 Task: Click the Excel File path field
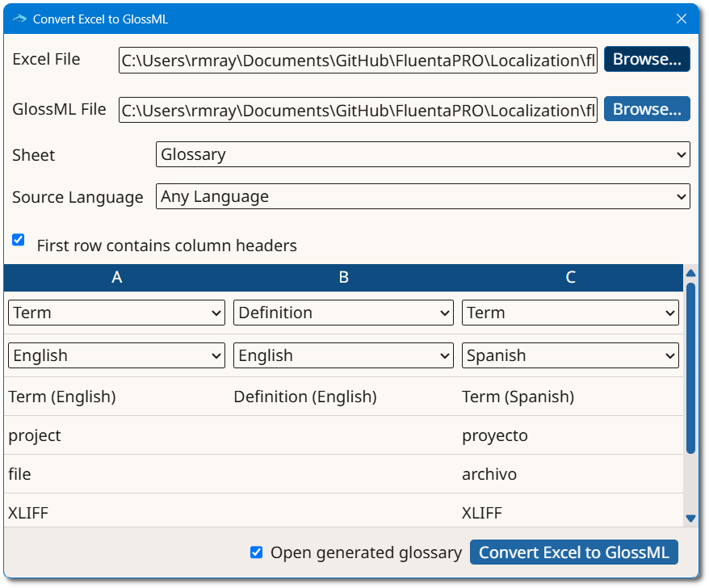click(358, 60)
